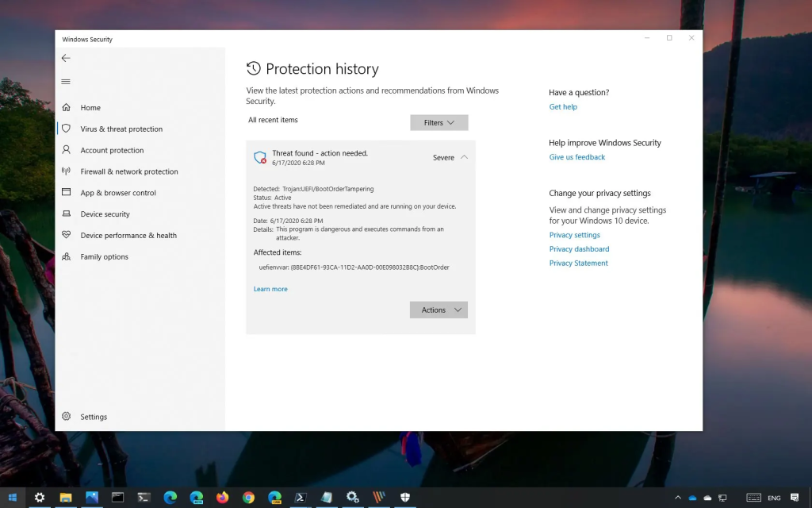Click the 'Trojan:UEFI/BootOrderTampering' detected text
The image size is (812, 508).
(327, 189)
